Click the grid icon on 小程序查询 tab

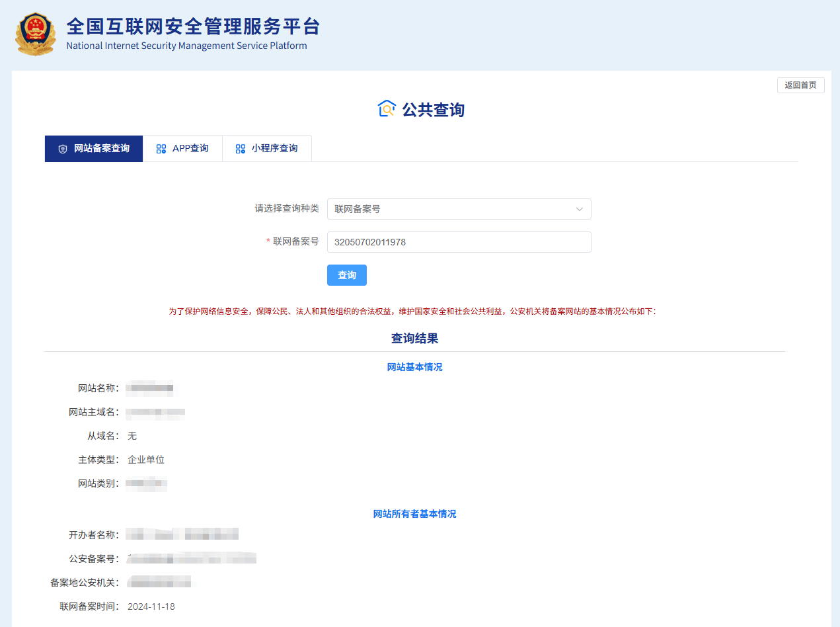pos(240,148)
